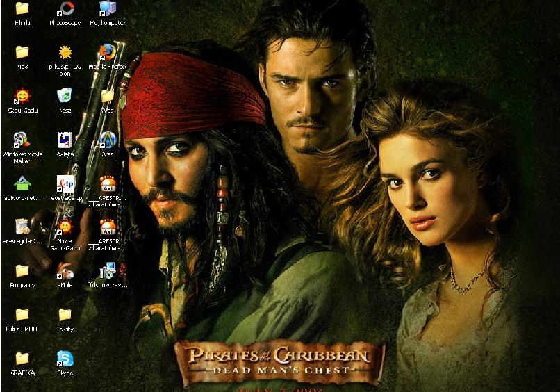
Task: Click the Pliki z EMULE folder
Action: pyautogui.click(x=22, y=316)
